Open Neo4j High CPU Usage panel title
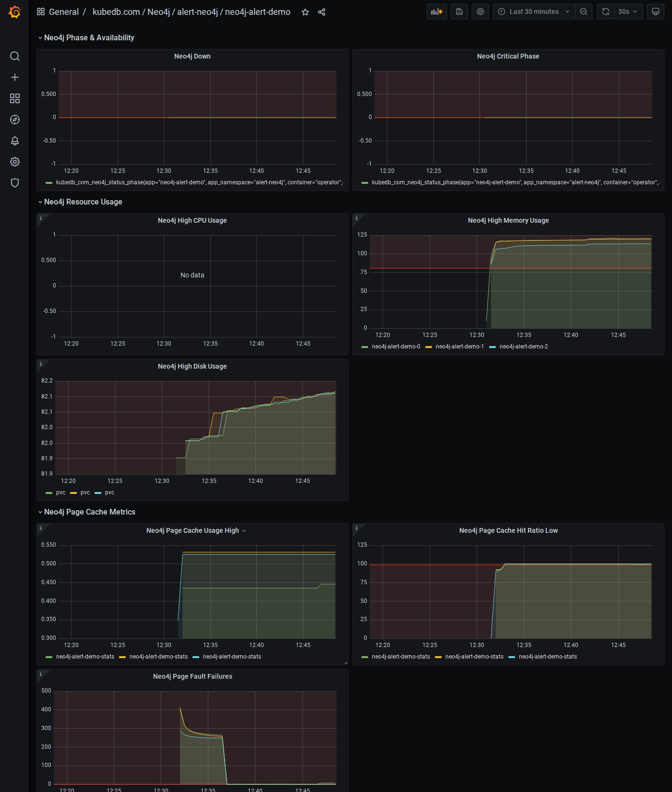The width and height of the screenshot is (672, 792). (192, 220)
